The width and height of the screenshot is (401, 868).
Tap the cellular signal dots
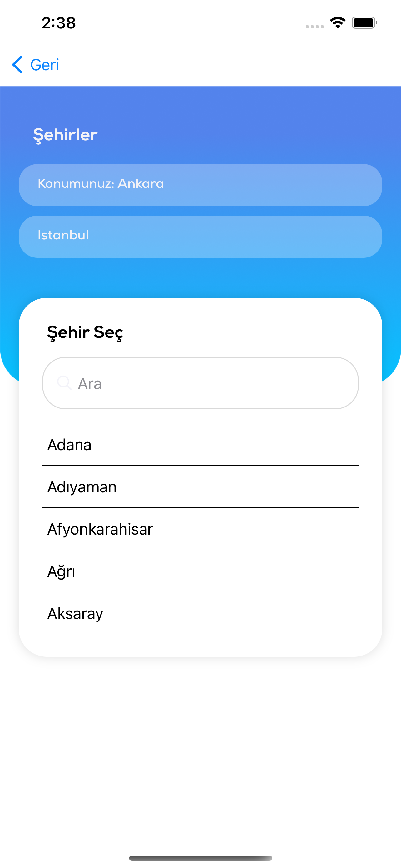point(314,27)
